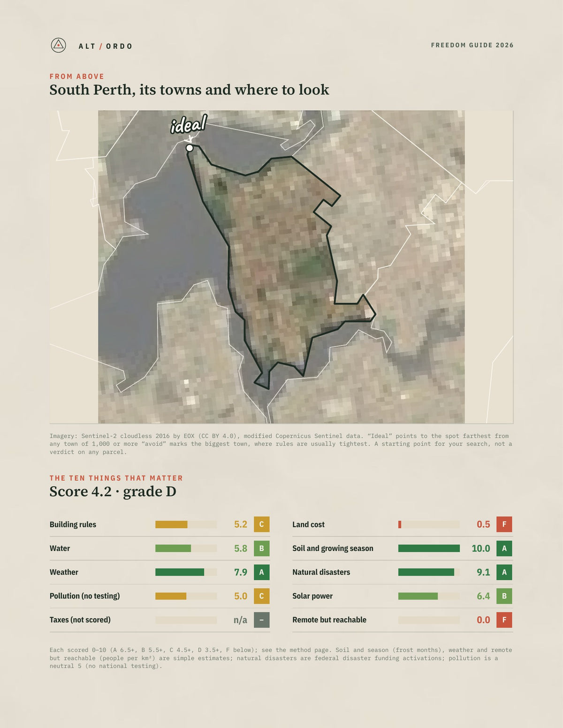Click the A badge for Soil and growing season
The width and height of the screenshot is (563, 728).
(x=504, y=548)
